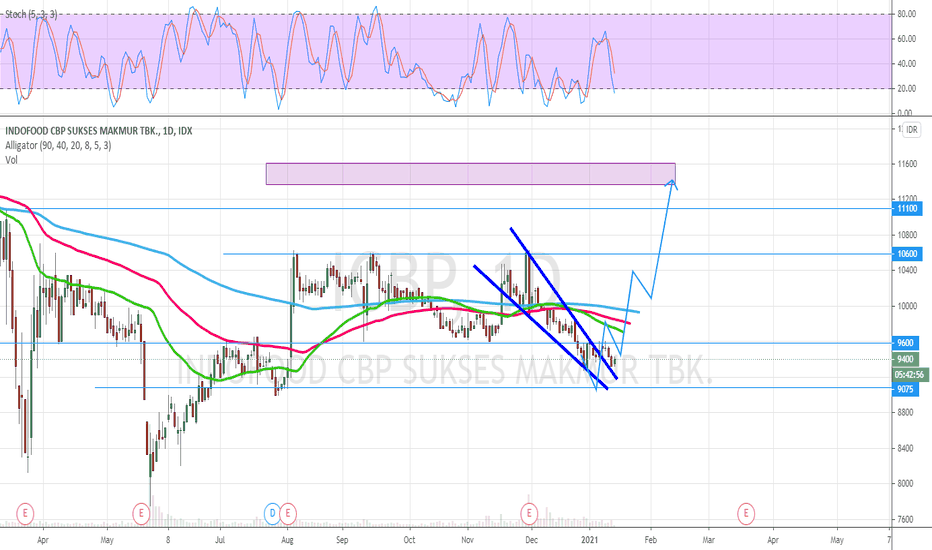The width and height of the screenshot is (932, 550).
Task: Select the Stoch (5, 3, 3) indicator label
Action: [x=32, y=14]
